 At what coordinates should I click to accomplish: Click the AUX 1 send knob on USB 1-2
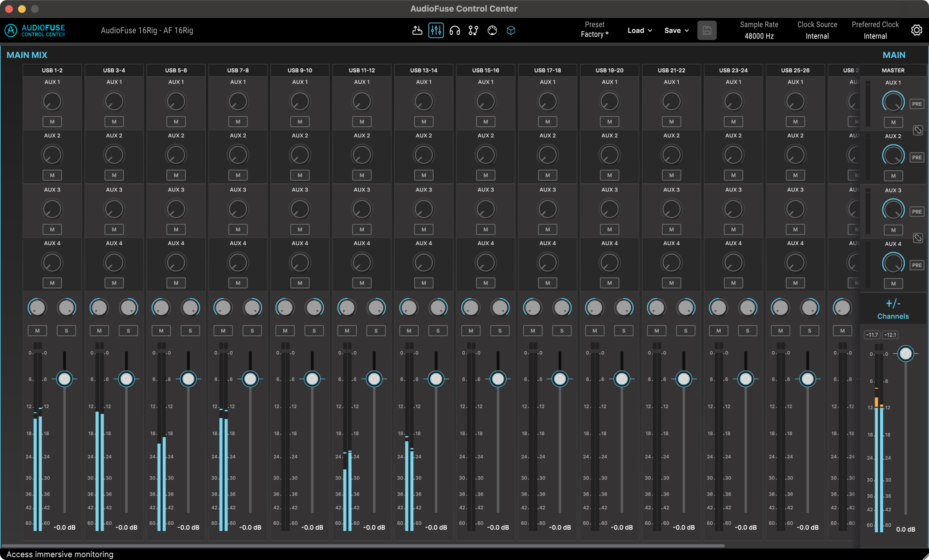[52, 102]
